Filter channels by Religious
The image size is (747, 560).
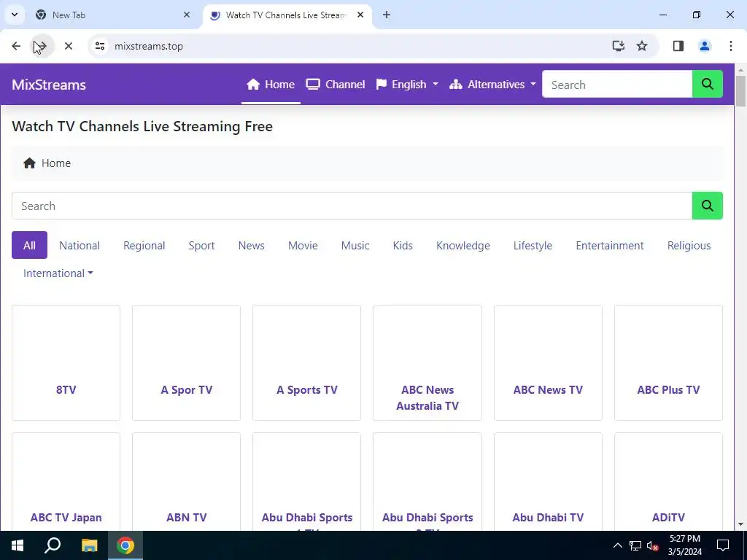tap(689, 245)
